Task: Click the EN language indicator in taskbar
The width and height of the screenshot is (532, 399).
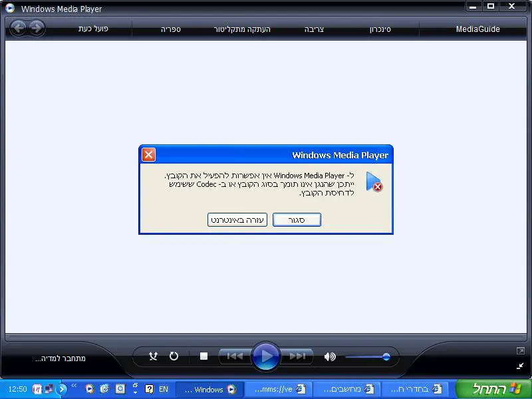Action: (x=164, y=389)
